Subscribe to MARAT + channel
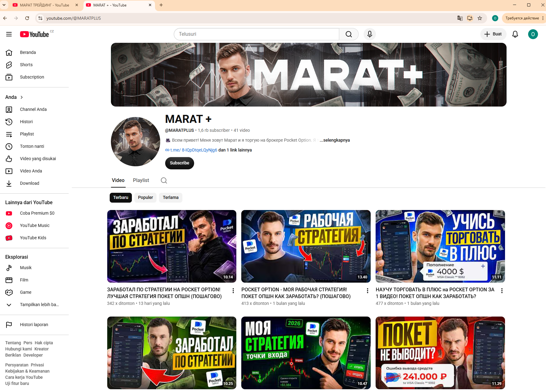The height and width of the screenshot is (392, 546). pyautogui.click(x=180, y=163)
